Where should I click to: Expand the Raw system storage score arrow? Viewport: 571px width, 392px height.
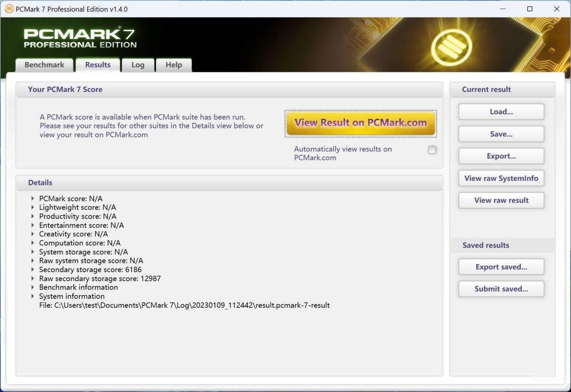[32, 261]
